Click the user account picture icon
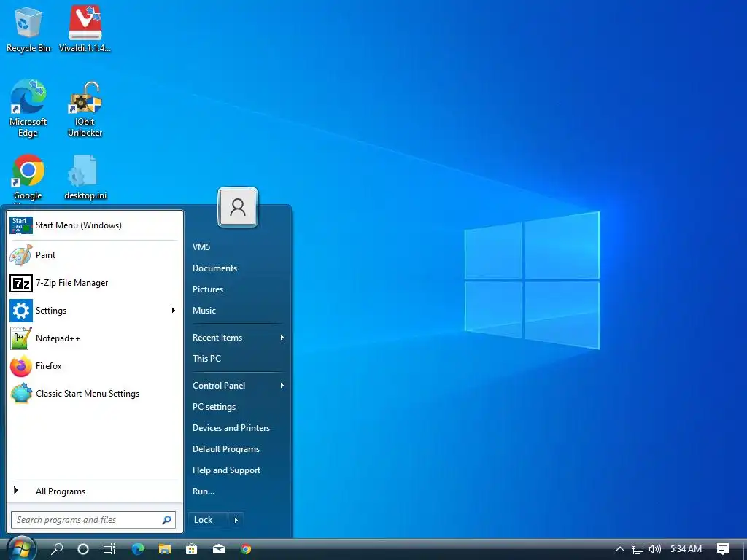 (238, 207)
